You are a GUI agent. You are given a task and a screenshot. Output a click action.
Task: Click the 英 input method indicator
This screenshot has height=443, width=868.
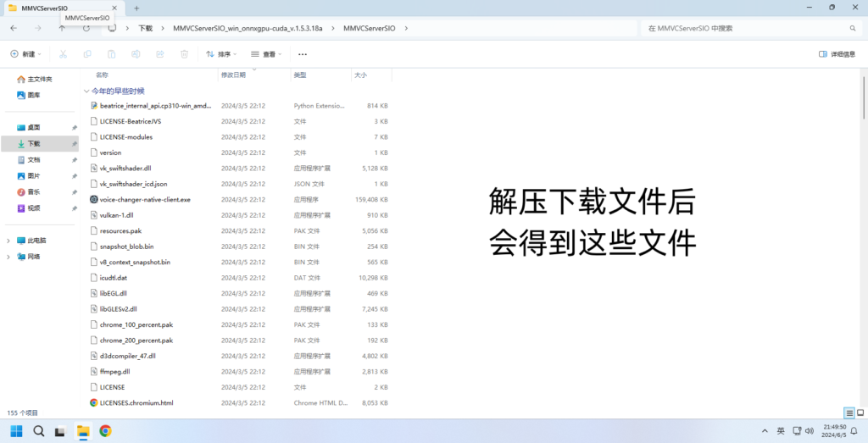click(x=781, y=431)
